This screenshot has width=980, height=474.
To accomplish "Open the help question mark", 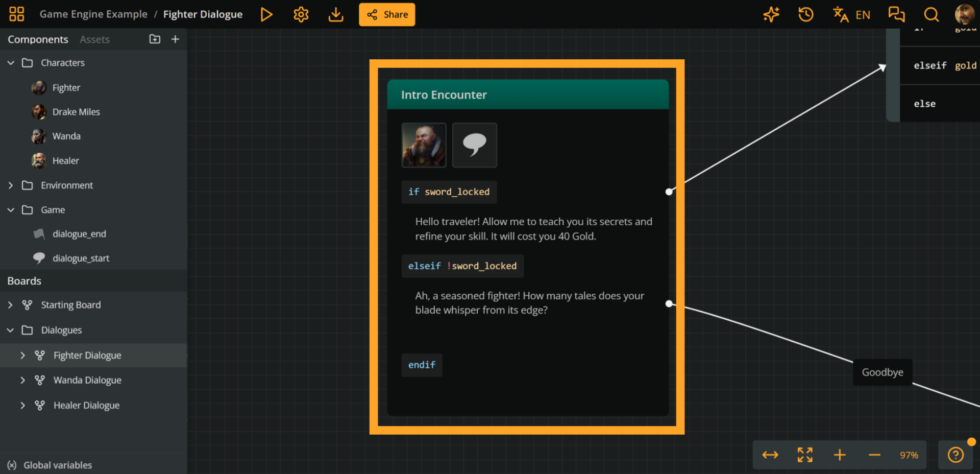I will [x=955, y=455].
